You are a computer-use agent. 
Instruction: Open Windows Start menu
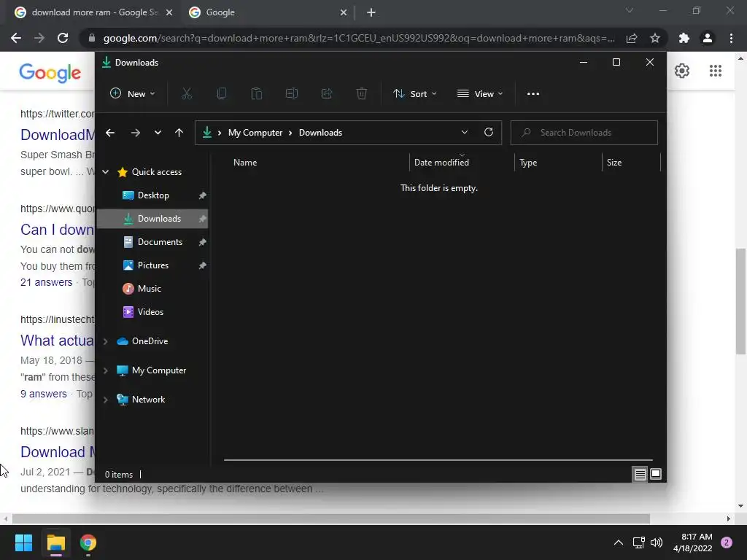23,542
